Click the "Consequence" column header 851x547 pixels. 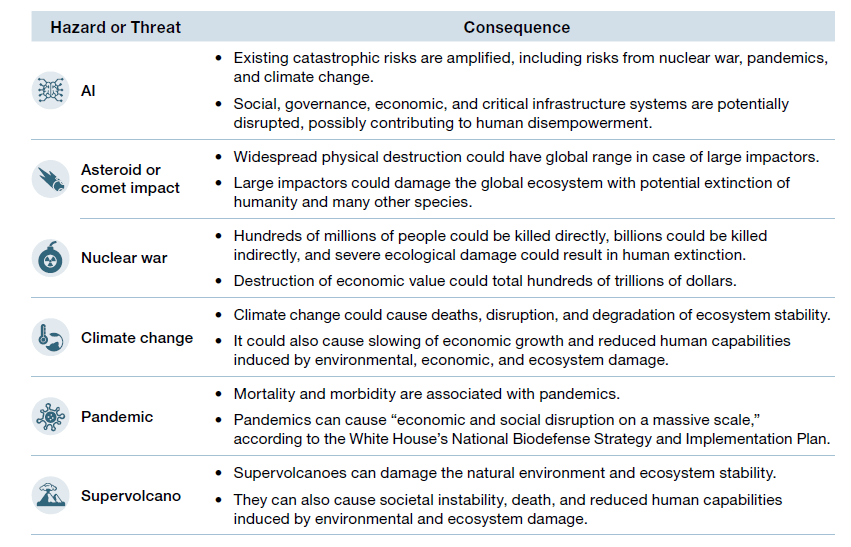click(x=517, y=27)
